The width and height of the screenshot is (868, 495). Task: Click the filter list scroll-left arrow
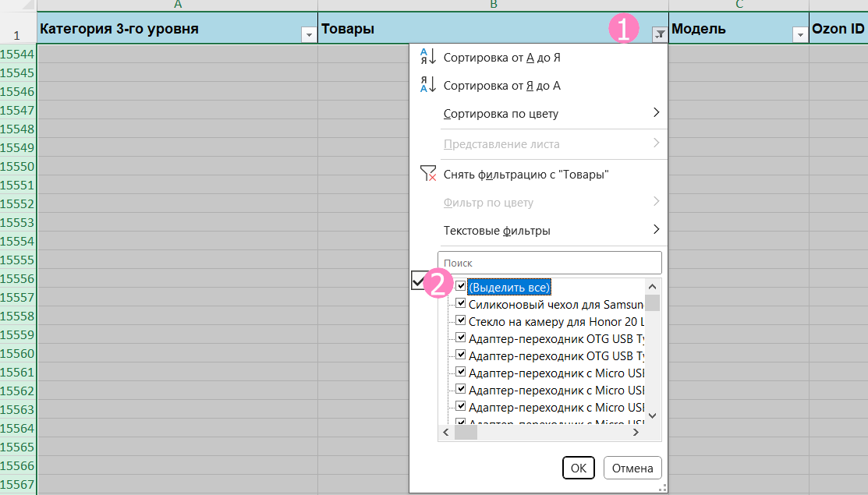(x=446, y=433)
